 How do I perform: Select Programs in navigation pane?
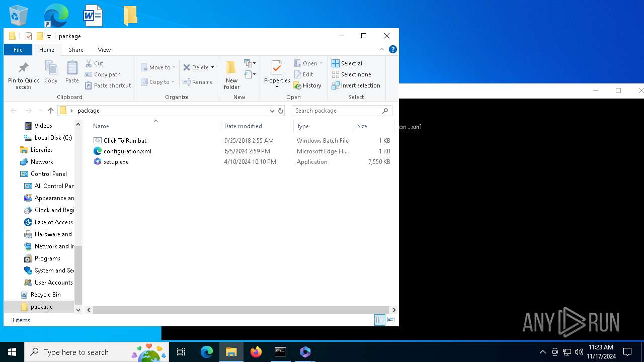[x=47, y=258]
